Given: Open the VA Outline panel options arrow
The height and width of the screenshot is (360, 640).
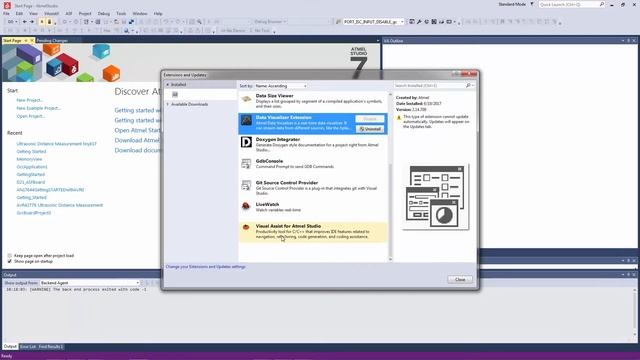Looking at the screenshot, I should (x=623, y=41).
